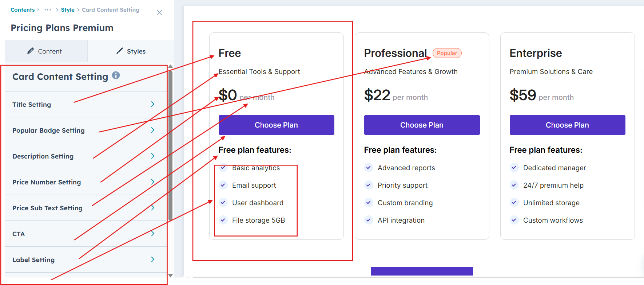Click the checkmark icon beside Advanced reports

pyautogui.click(x=369, y=168)
